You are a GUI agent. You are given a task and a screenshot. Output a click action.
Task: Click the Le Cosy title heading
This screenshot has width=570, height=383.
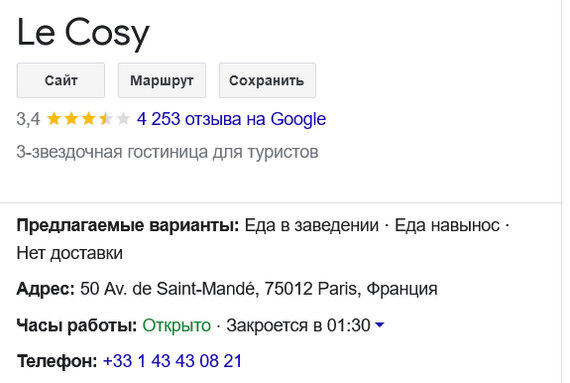83,33
